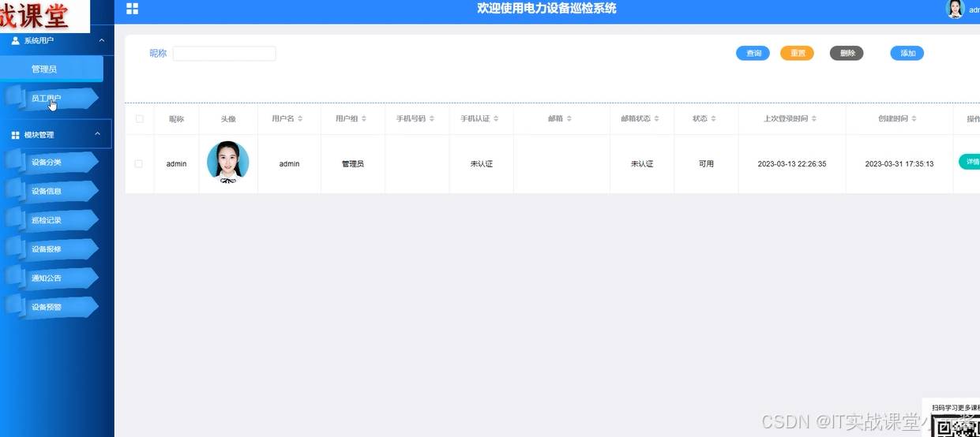
Task: Click the grid menu icon in header
Action: 132,9
